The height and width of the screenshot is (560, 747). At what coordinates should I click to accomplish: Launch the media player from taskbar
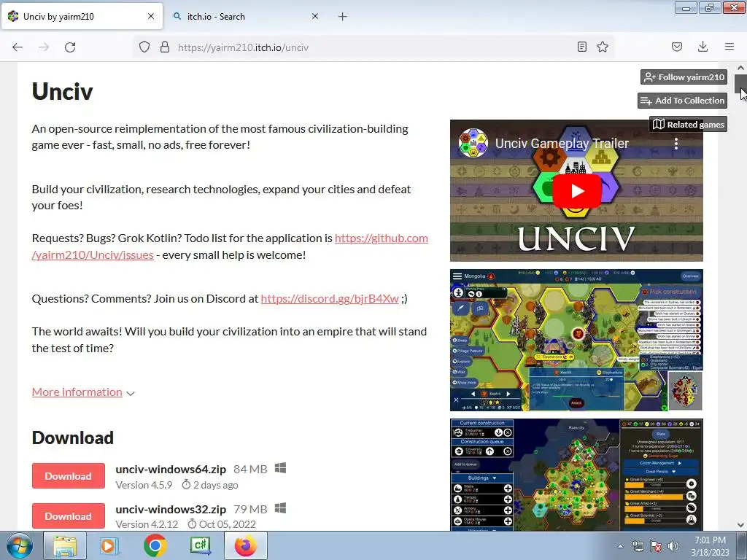pyautogui.click(x=109, y=545)
